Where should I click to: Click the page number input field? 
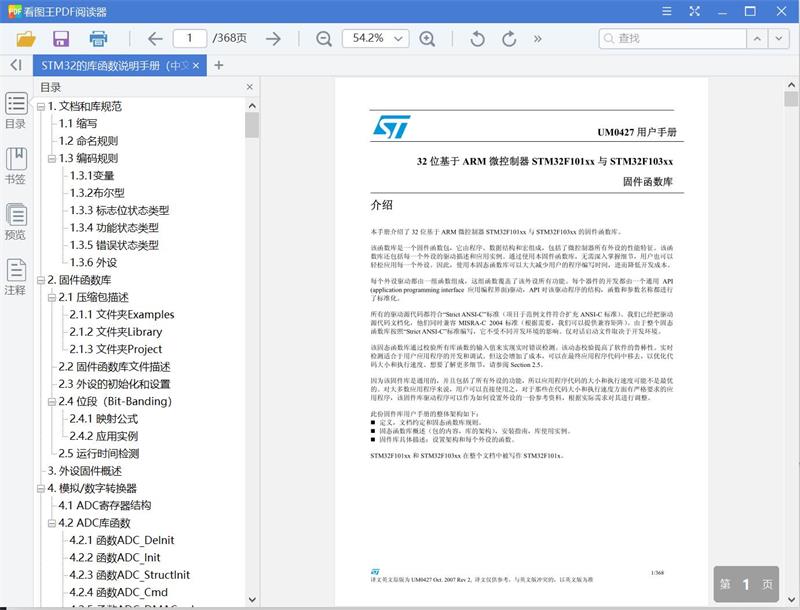[190, 38]
